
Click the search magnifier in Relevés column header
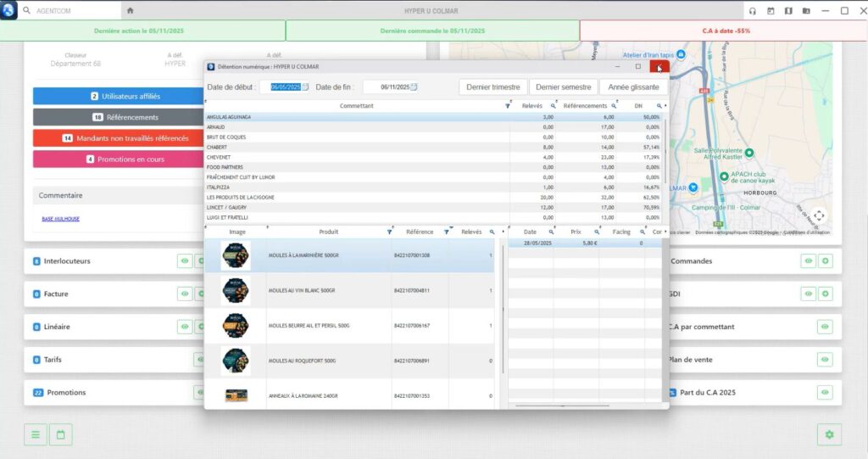point(553,106)
